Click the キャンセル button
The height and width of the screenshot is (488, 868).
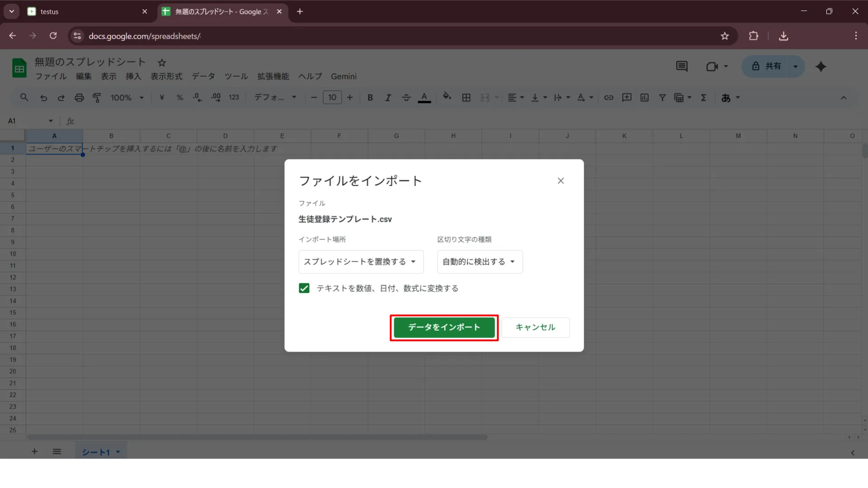point(535,327)
